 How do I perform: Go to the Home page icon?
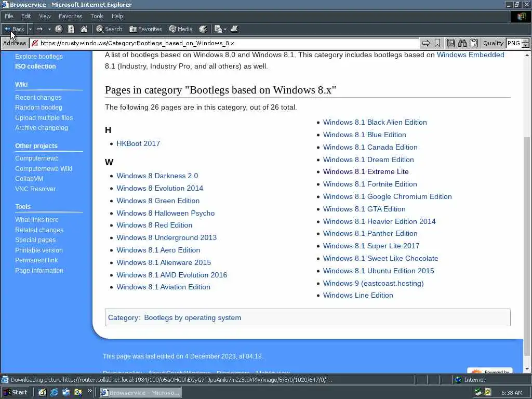(x=84, y=29)
